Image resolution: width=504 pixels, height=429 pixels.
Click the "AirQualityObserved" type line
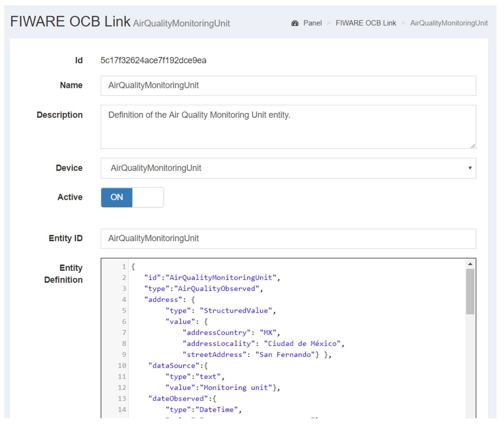tap(203, 288)
